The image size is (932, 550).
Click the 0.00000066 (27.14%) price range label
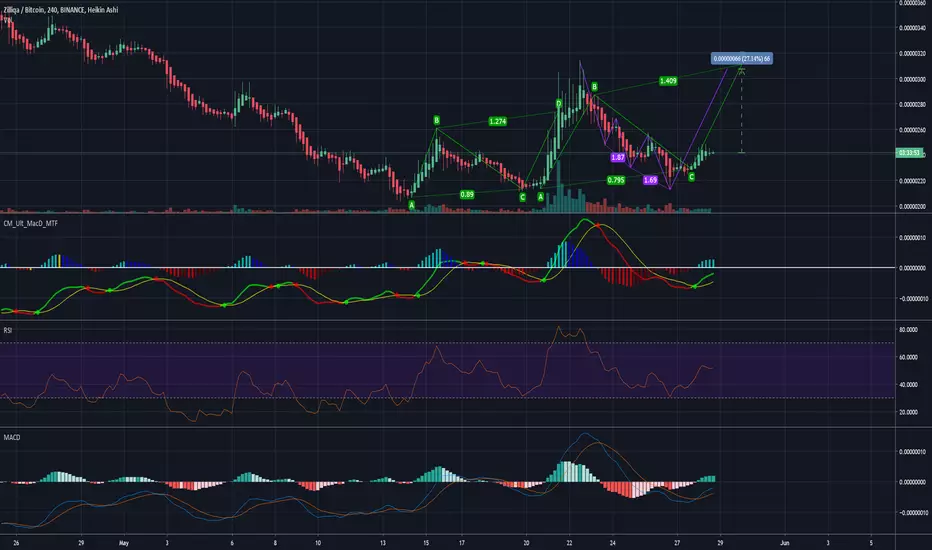click(x=742, y=58)
